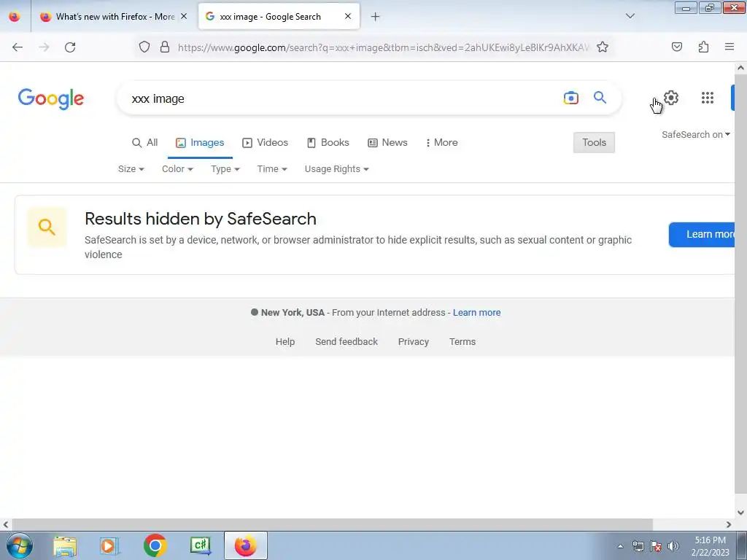Toggle the Tools button
747x560 pixels.
594,142
